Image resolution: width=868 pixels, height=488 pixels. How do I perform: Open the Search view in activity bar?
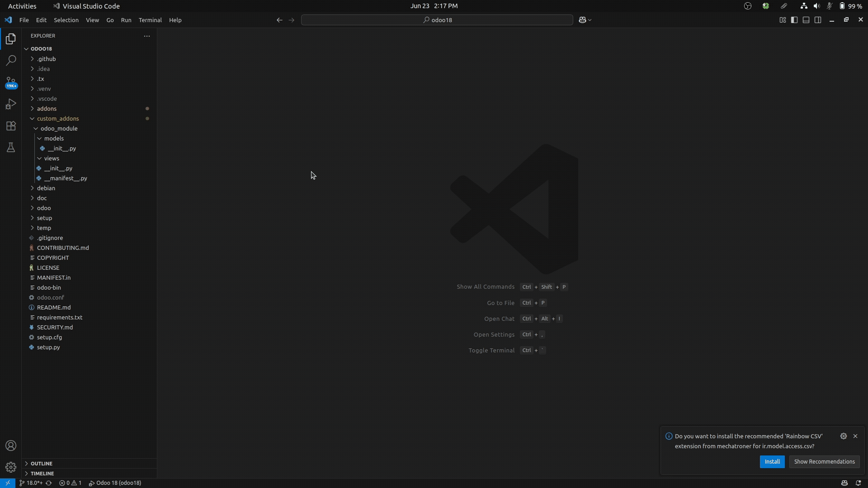coord(11,61)
